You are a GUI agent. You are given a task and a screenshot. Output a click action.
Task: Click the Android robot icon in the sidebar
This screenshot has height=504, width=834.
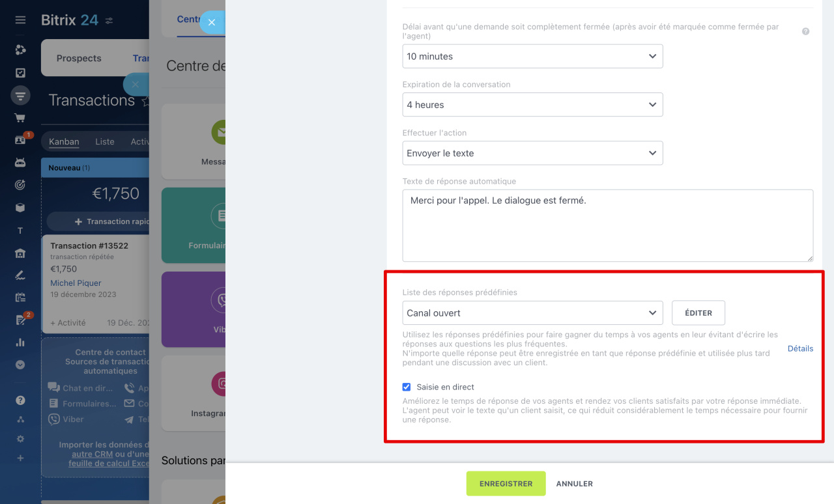point(20,163)
